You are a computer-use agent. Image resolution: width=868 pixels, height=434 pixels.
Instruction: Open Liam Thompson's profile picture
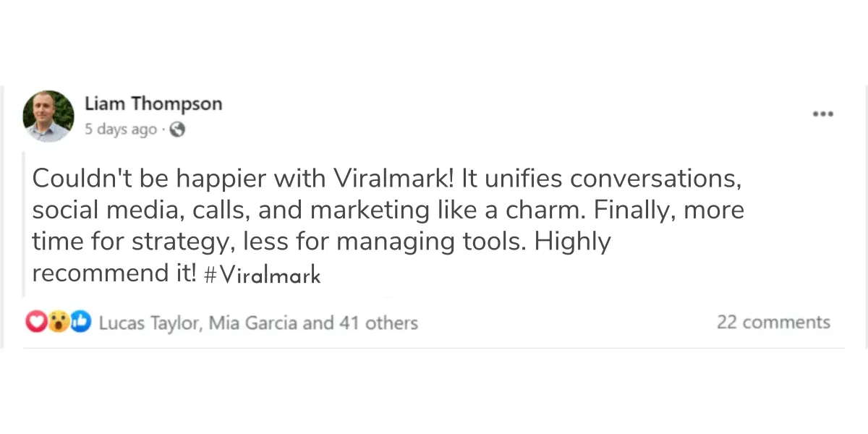pos(48,116)
